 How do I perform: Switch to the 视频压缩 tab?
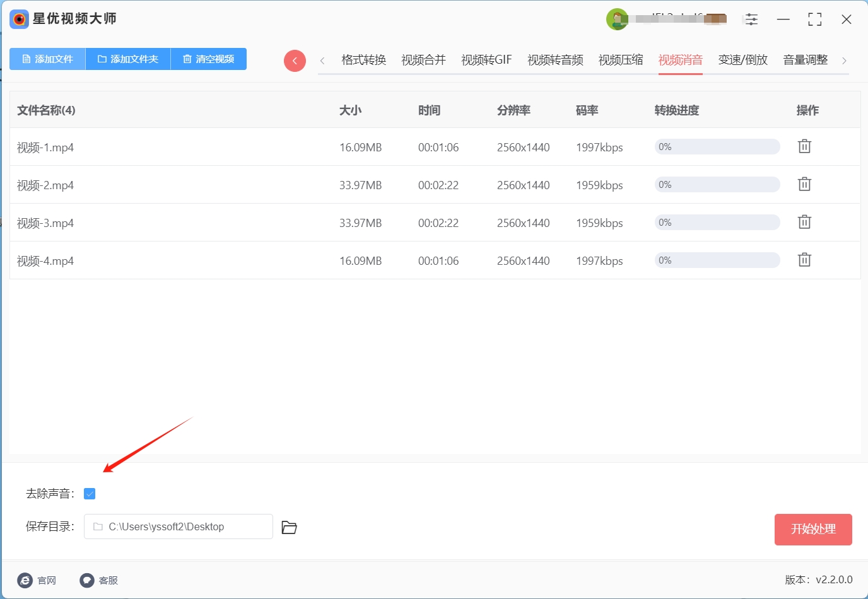pyautogui.click(x=621, y=60)
